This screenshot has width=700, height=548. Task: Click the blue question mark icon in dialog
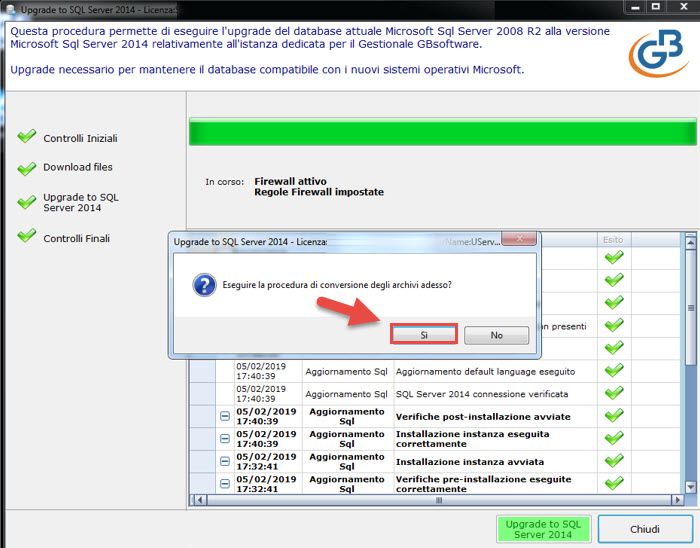click(204, 285)
